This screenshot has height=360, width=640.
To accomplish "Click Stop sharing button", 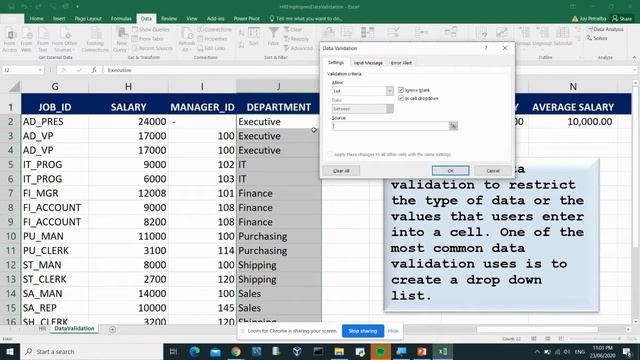I will pos(363,331).
